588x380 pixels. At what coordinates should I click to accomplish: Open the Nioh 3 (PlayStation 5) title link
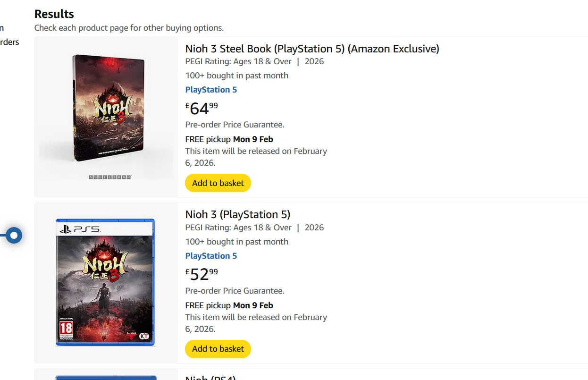pyautogui.click(x=237, y=214)
